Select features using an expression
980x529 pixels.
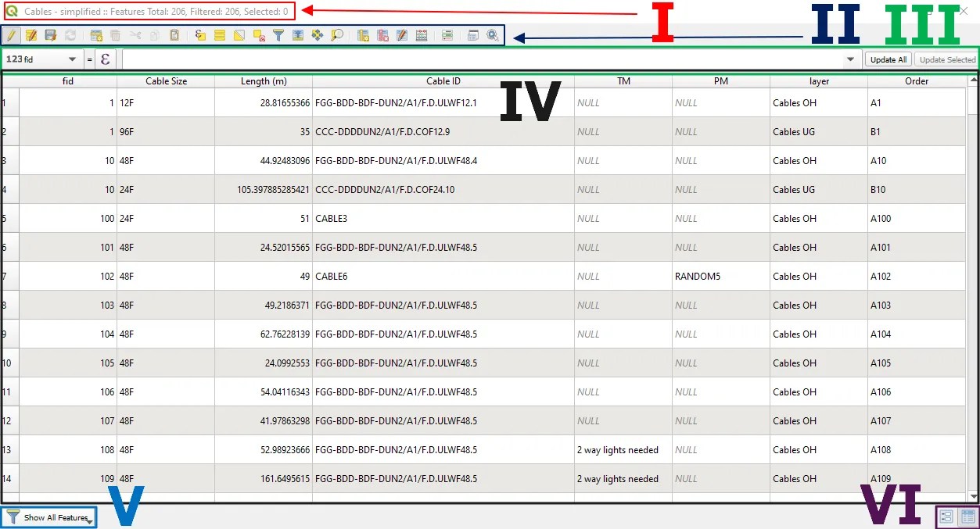pyautogui.click(x=199, y=35)
